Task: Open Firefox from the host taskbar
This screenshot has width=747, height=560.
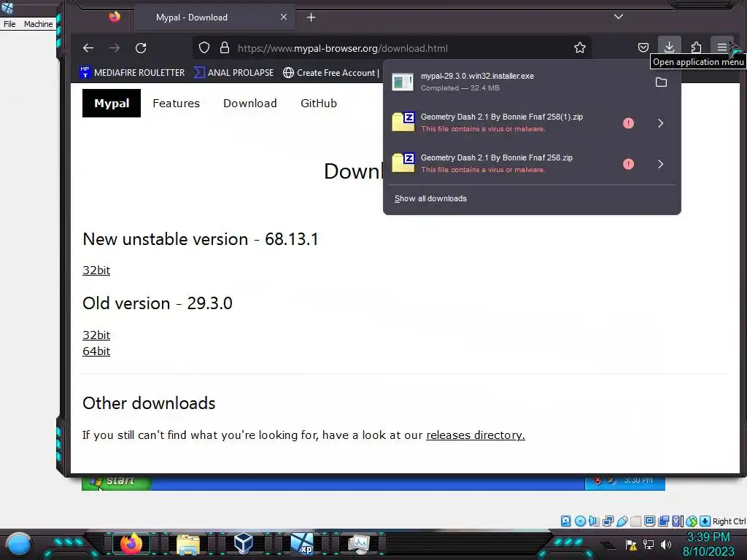Action: pyautogui.click(x=131, y=543)
